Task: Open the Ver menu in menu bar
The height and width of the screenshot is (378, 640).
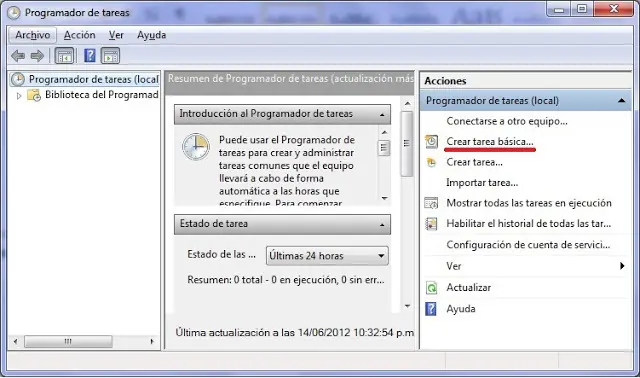Action: click(x=116, y=35)
